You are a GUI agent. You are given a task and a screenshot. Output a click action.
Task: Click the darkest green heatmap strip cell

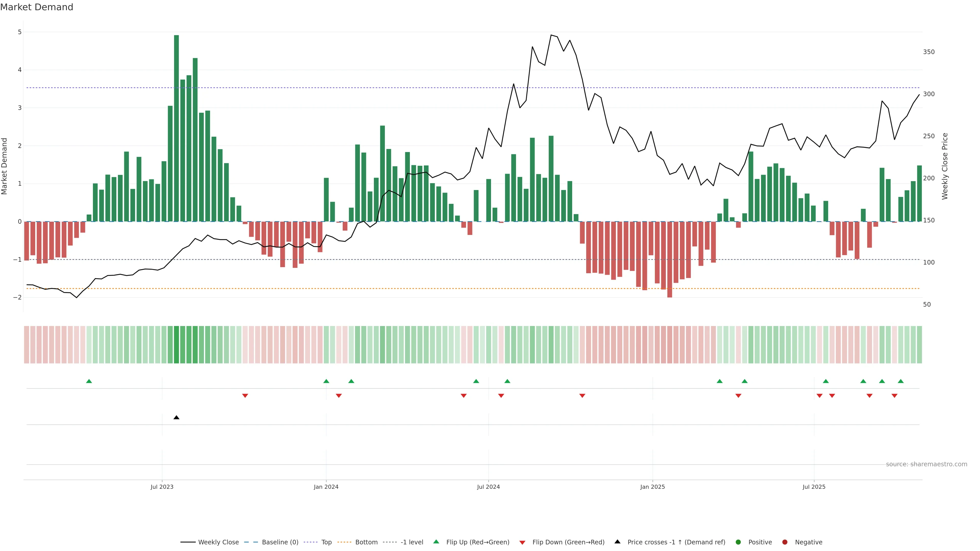(x=177, y=345)
